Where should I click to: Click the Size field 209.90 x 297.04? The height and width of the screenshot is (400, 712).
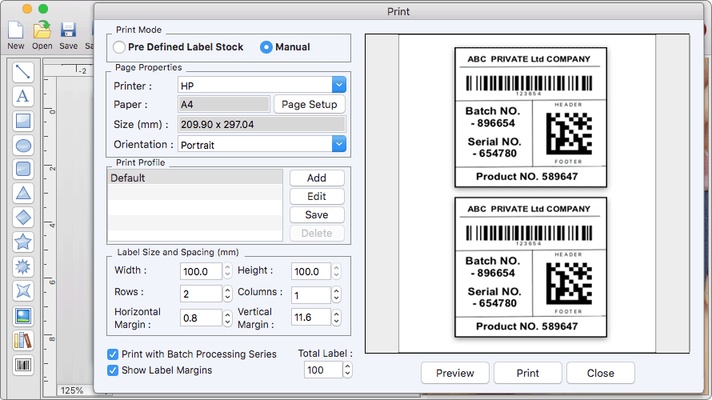262,124
